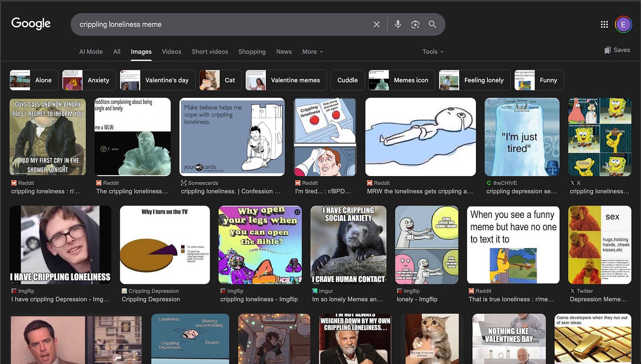Open the I HAVE CRIPPLING LONELINESS meme

pyautogui.click(x=60, y=245)
